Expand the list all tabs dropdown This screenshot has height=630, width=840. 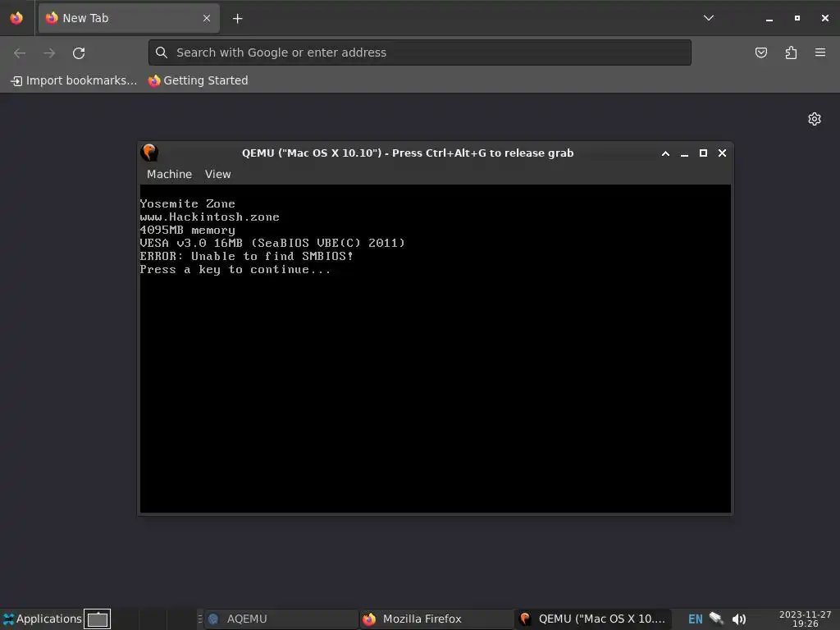(x=708, y=18)
